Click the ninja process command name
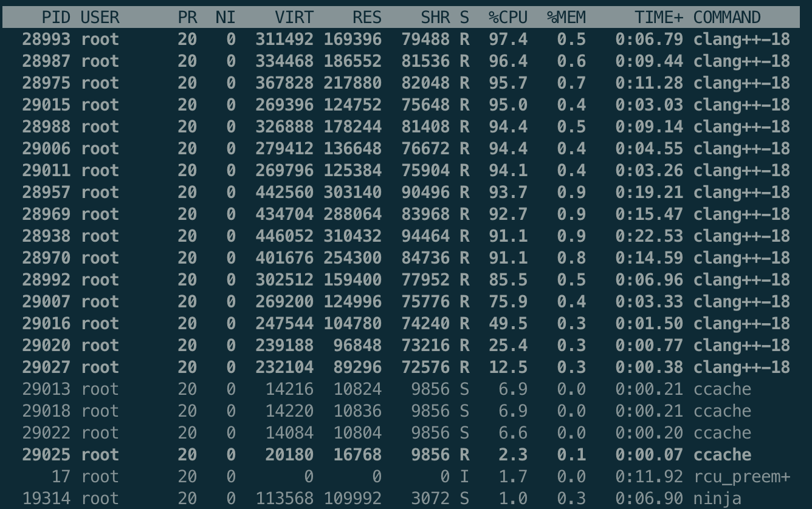This screenshot has width=812, height=509. point(717,499)
